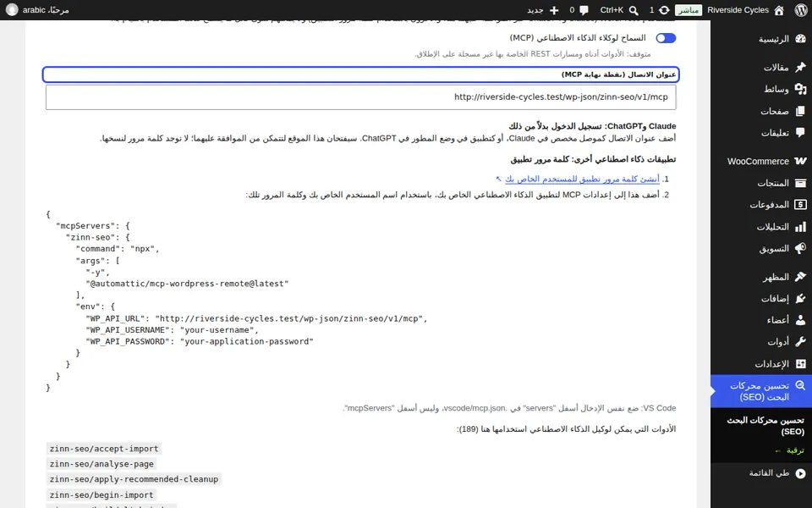
Task: Click the plugins plug icon
Action: (801, 298)
